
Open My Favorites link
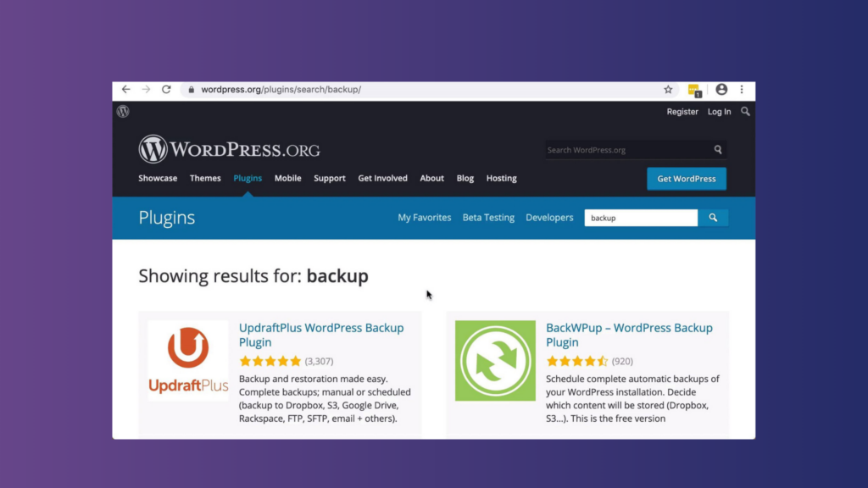[424, 218]
